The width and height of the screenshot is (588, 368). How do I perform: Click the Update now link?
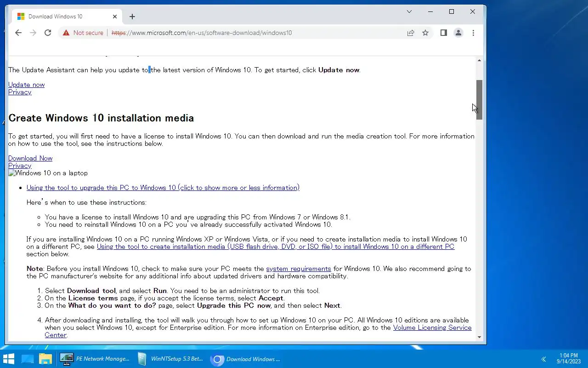26,85
